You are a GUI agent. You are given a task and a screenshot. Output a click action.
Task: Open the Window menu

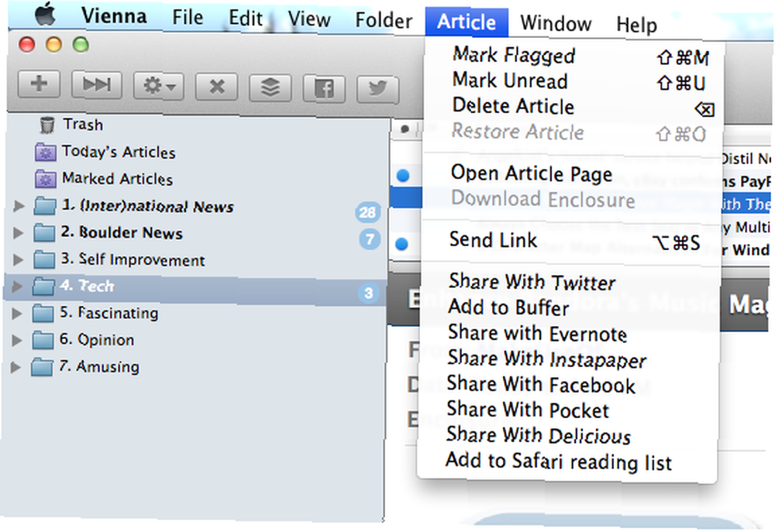tap(556, 23)
